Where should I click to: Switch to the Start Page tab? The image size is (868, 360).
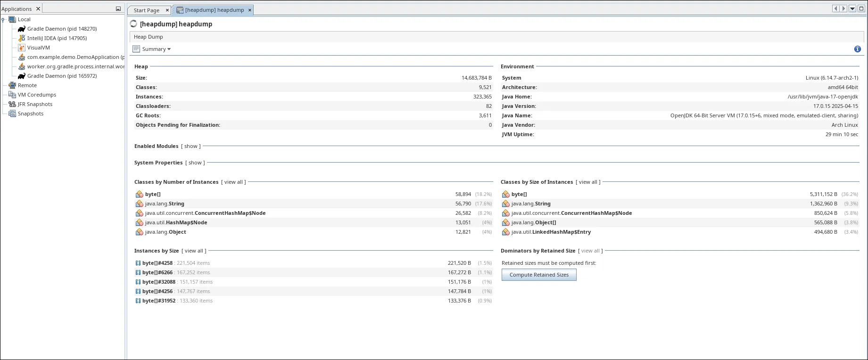pyautogui.click(x=146, y=10)
